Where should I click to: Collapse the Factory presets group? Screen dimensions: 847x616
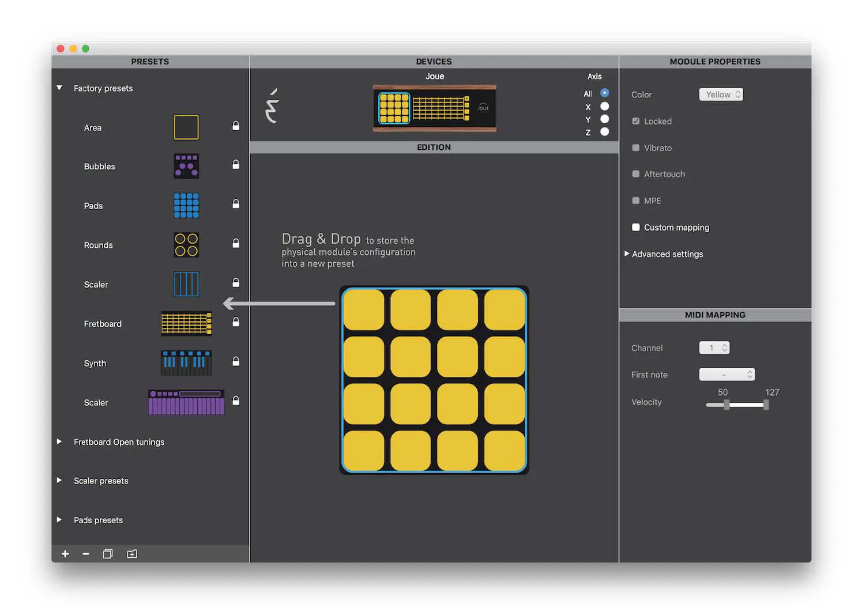(x=59, y=88)
